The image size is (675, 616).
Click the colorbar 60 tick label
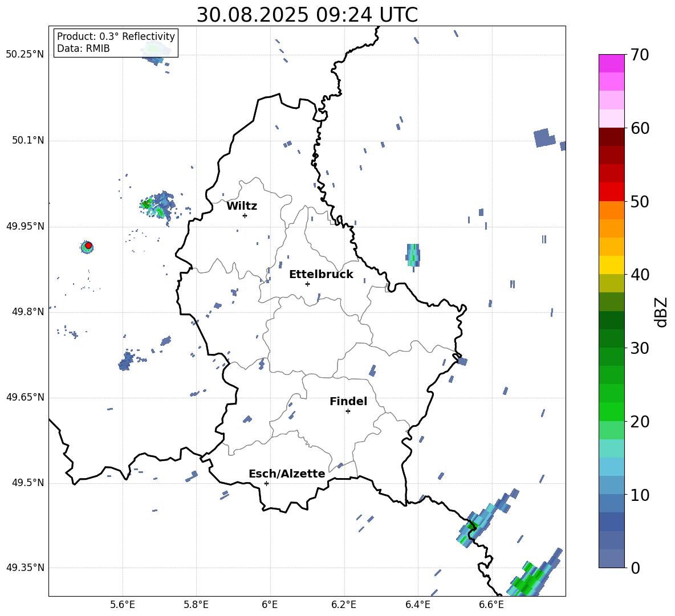click(640, 128)
